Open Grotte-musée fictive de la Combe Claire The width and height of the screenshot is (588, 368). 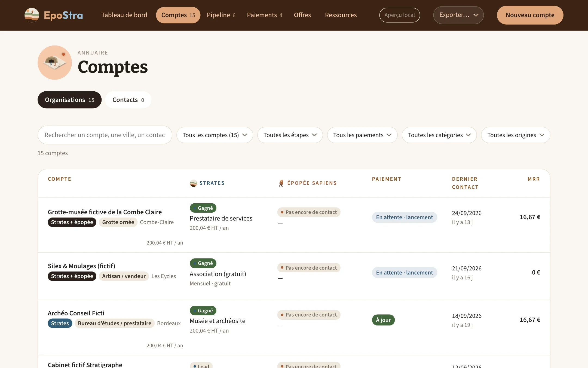105,212
